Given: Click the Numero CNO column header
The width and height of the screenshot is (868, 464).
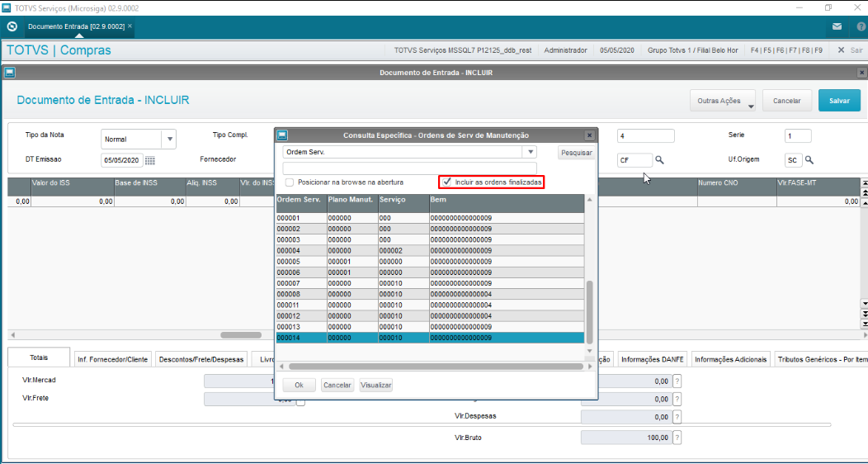Looking at the screenshot, I should click(737, 187).
